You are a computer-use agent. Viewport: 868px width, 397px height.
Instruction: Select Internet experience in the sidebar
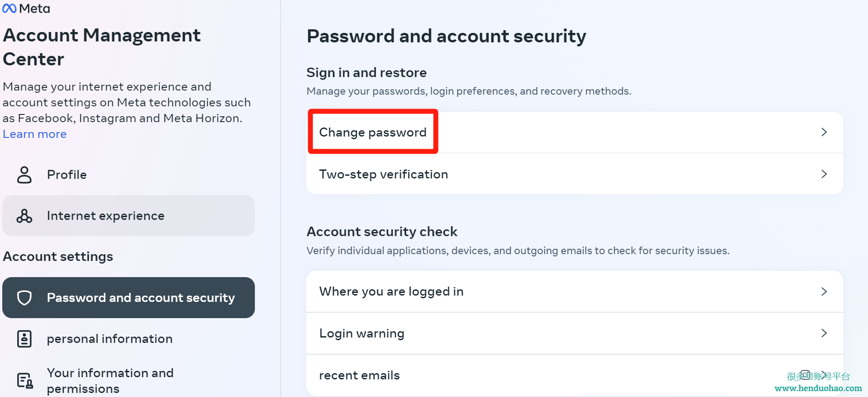(x=129, y=216)
